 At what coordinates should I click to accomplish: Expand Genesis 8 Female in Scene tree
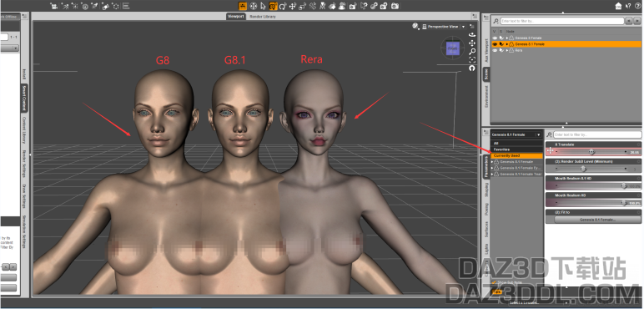[507, 38]
